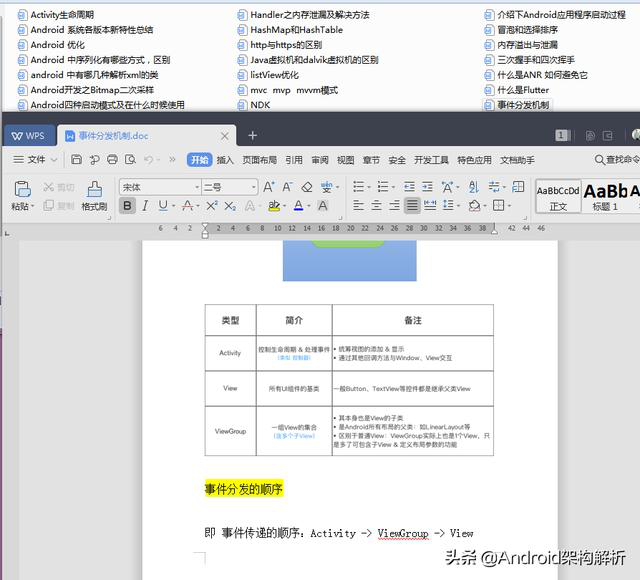Select justify alignment button
Viewport: 640px width, 580px height.
[412, 205]
